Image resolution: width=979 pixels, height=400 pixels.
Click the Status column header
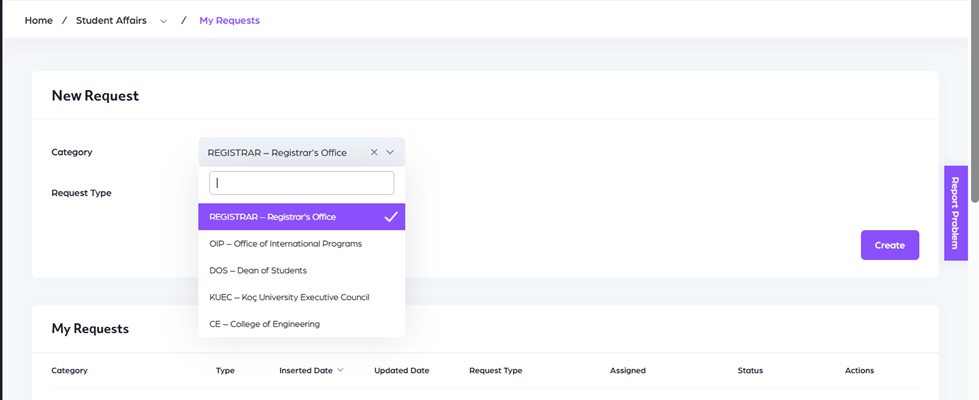[751, 370]
